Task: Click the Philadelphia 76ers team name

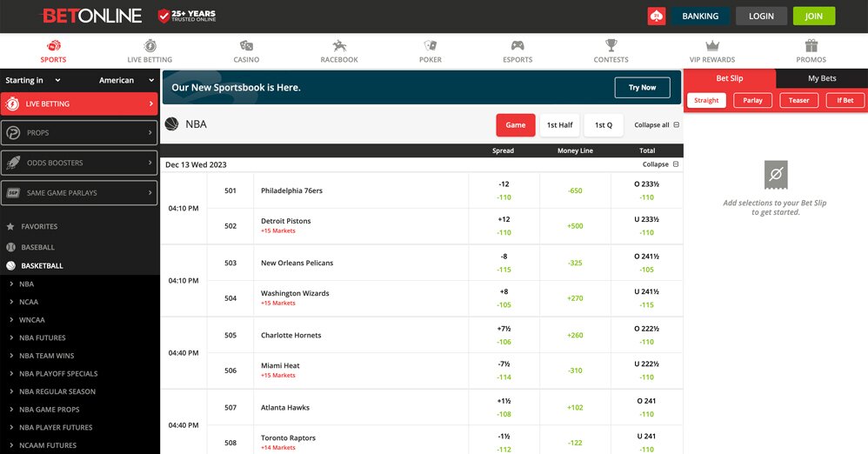Action: click(x=291, y=190)
